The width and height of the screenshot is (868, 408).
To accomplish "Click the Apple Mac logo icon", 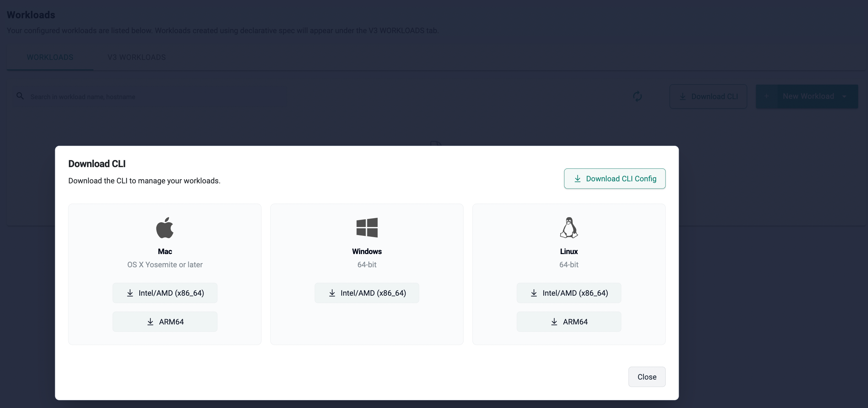I will coord(165,228).
